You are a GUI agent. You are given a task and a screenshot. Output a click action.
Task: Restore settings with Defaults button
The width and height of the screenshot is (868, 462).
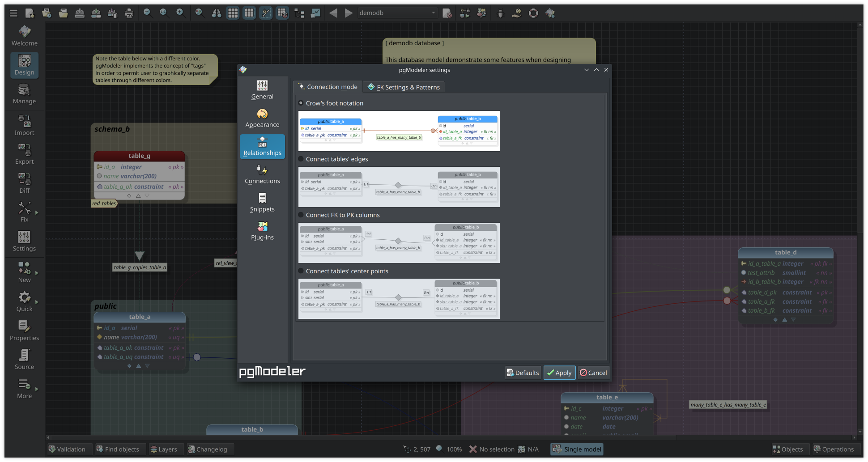(x=523, y=373)
